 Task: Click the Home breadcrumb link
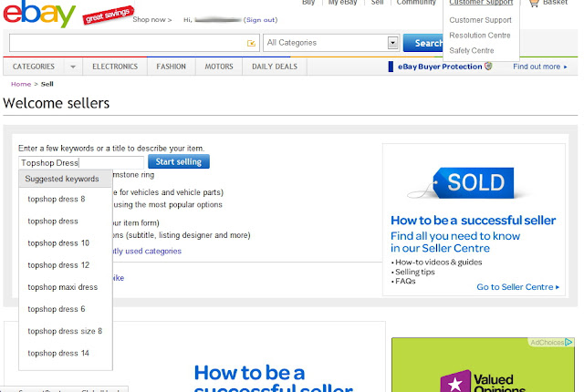point(21,84)
